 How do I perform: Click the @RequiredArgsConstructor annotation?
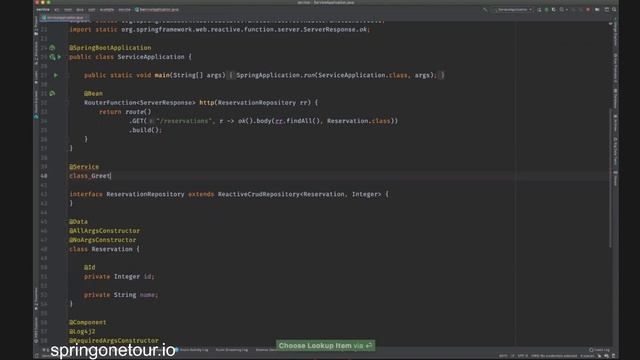[114, 340]
